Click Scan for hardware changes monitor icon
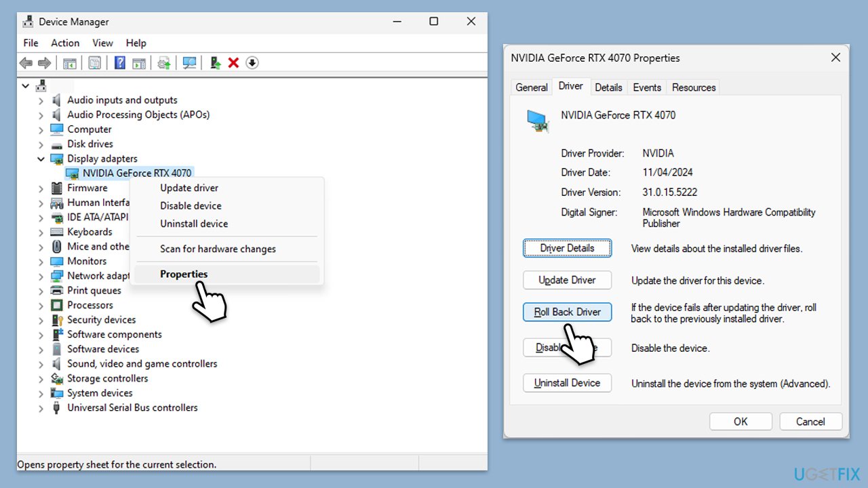Viewport: 868px width, 488px height. coord(190,63)
